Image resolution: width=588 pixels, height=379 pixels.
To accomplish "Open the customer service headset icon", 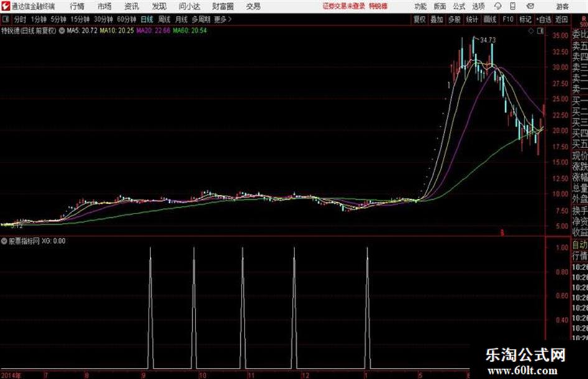I will click(x=498, y=6).
